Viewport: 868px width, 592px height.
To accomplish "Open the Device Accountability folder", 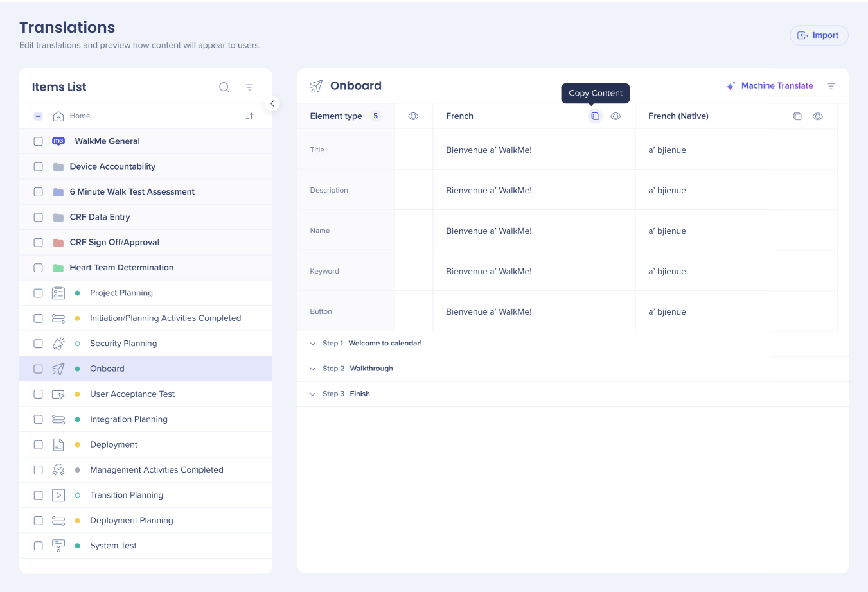I will pos(112,166).
